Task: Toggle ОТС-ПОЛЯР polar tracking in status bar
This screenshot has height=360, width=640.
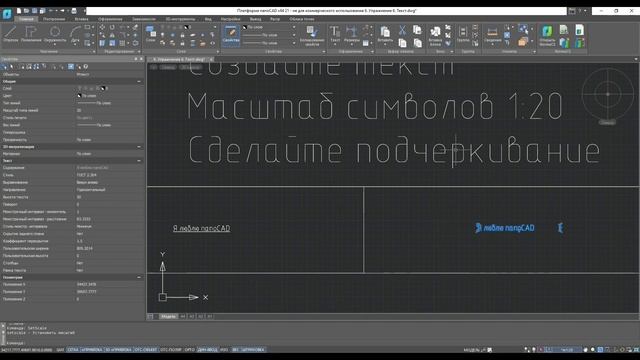Action: pos(171,350)
